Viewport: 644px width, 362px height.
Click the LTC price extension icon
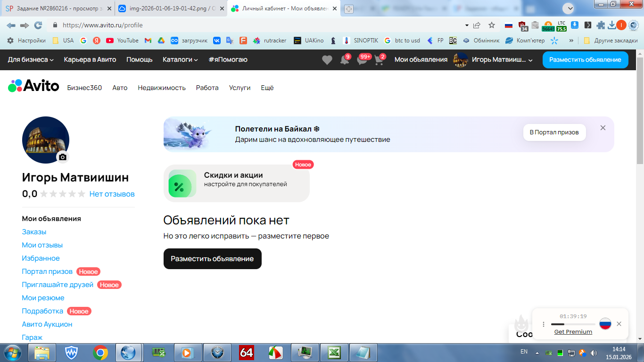click(561, 25)
